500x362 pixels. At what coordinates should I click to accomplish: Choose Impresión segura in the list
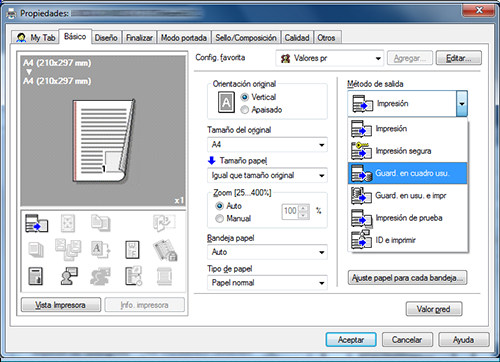coord(408,151)
